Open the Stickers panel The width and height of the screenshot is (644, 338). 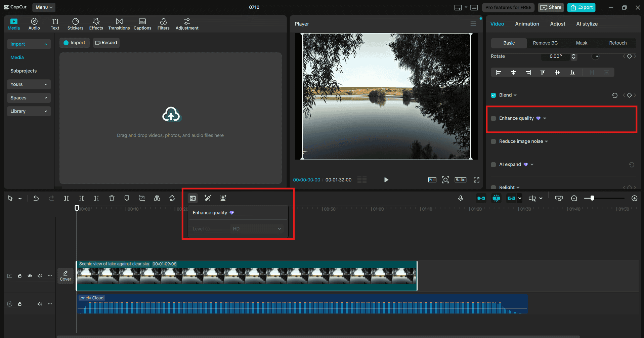(75, 24)
